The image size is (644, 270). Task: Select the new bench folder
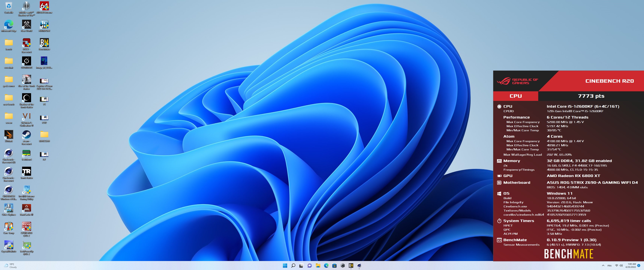pos(9,99)
